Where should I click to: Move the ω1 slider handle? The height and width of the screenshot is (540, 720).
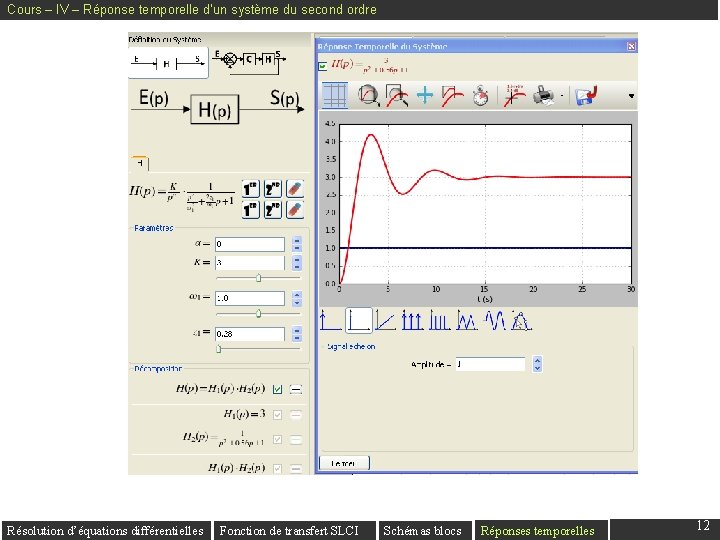click(259, 313)
